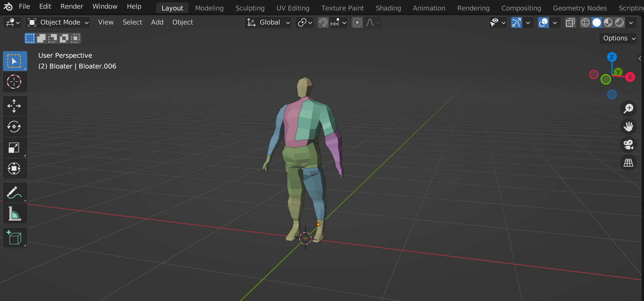This screenshot has height=301, width=644.
Task: Select the Scale tool
Action: pos(15,148)
